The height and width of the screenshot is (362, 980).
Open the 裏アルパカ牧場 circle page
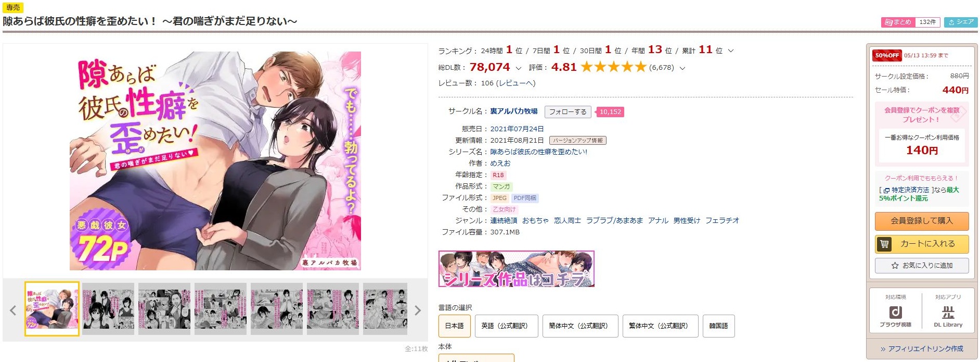[514, 111]
